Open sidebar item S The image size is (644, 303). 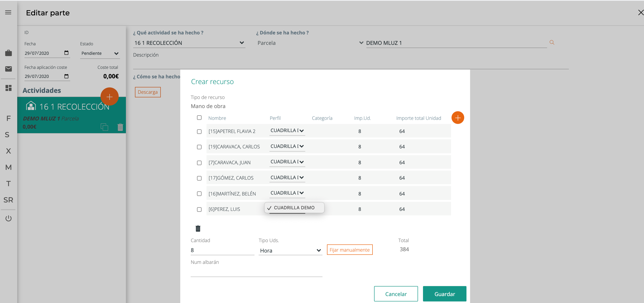click(7, 135)
